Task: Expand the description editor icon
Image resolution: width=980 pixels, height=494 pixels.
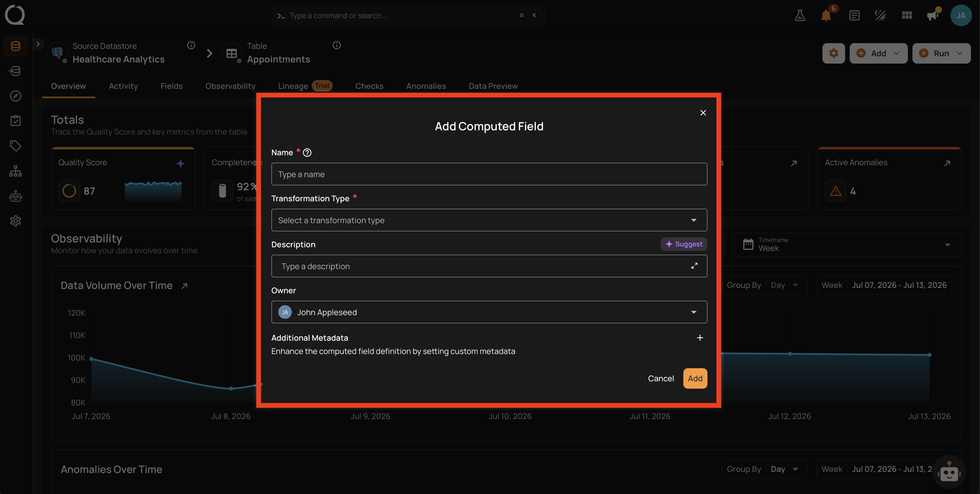Action: coord(694,266)
